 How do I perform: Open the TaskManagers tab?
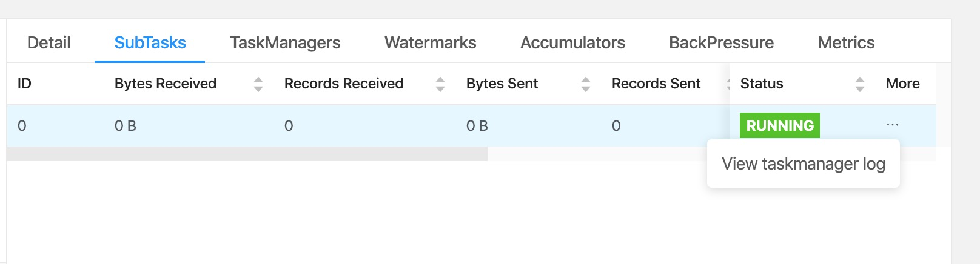pyautogui.click(x=285, y=42)
